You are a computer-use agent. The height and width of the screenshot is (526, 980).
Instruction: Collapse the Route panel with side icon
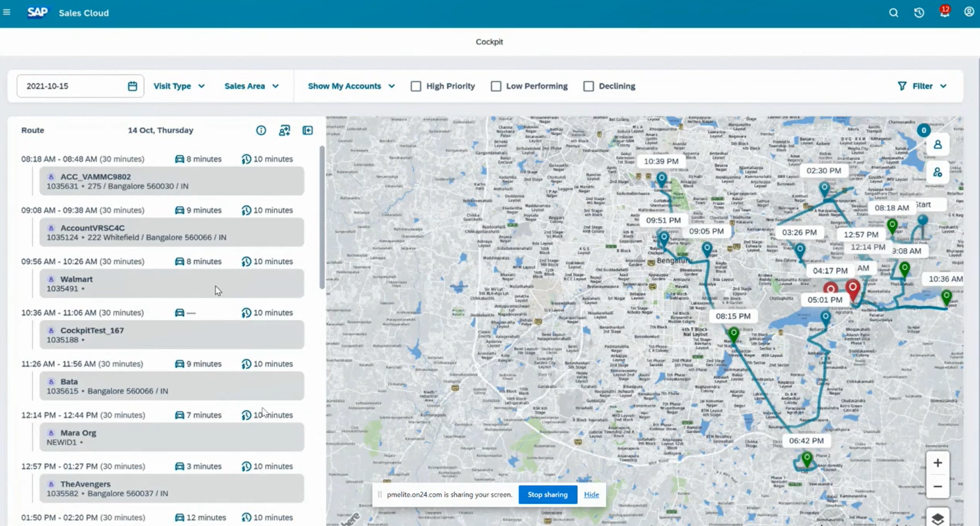click(x=308, y=130)
